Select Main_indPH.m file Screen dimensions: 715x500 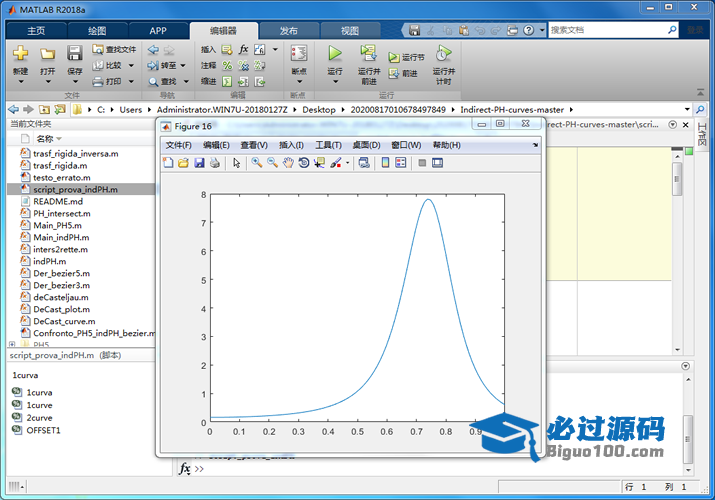pyautogui.click(x=61, y=237)
